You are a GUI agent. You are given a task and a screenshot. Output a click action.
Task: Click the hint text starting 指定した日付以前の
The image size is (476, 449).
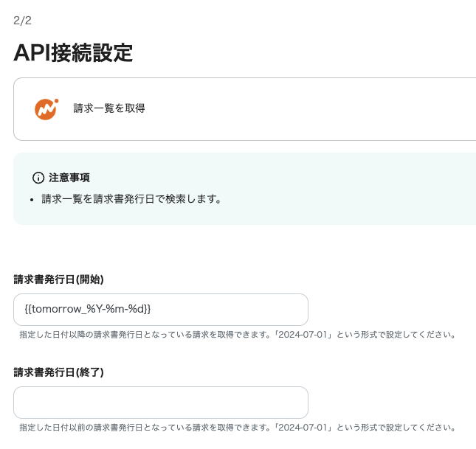click(238, 428)
